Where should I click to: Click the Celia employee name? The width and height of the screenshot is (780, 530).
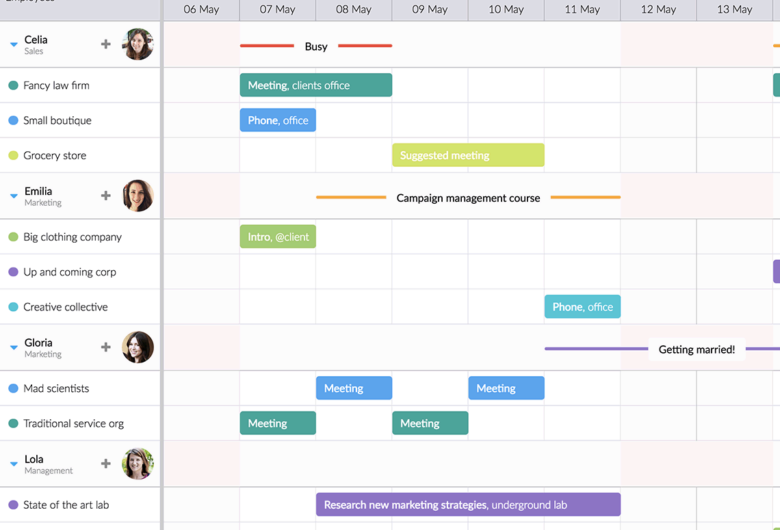pyautogui.click(x=36, y=40)
